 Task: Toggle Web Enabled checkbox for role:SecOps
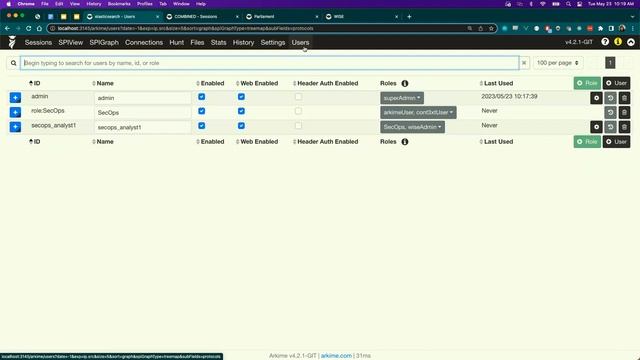tap(241, 111)
